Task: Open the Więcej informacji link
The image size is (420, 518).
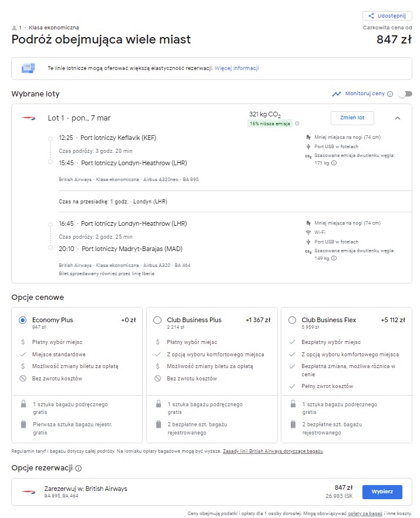Action: pyautogui.click(x=237, y=68)
